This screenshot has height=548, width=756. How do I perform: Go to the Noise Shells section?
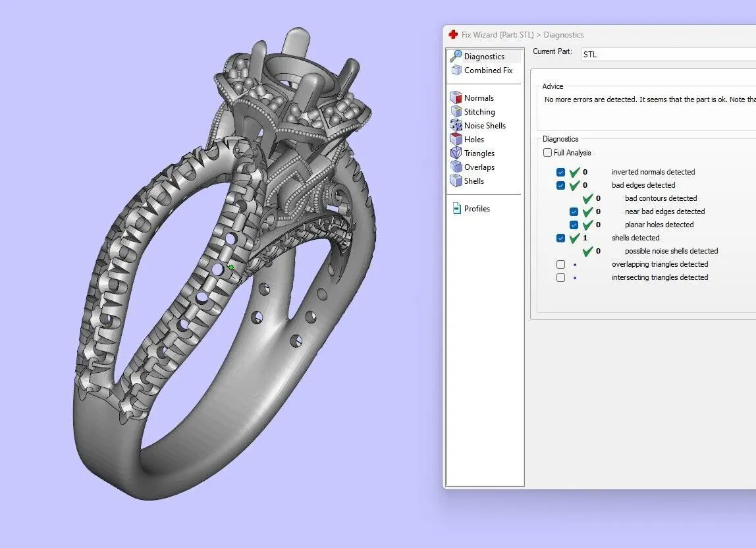485,125
